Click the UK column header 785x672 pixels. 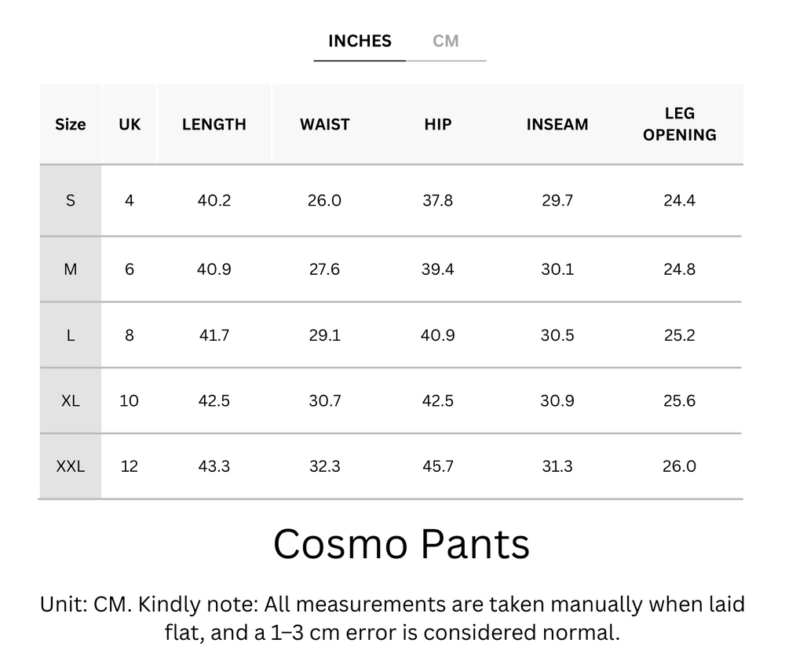point(129,124)
